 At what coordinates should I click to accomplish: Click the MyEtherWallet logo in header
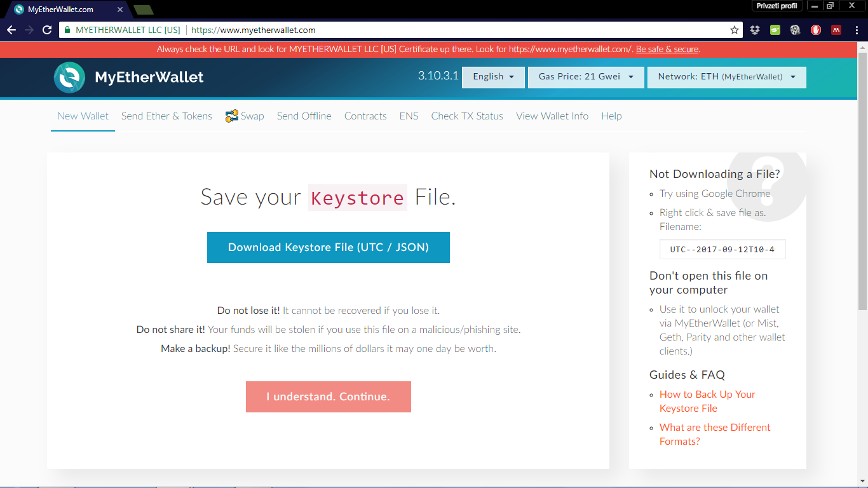click(x=69, y=78)
